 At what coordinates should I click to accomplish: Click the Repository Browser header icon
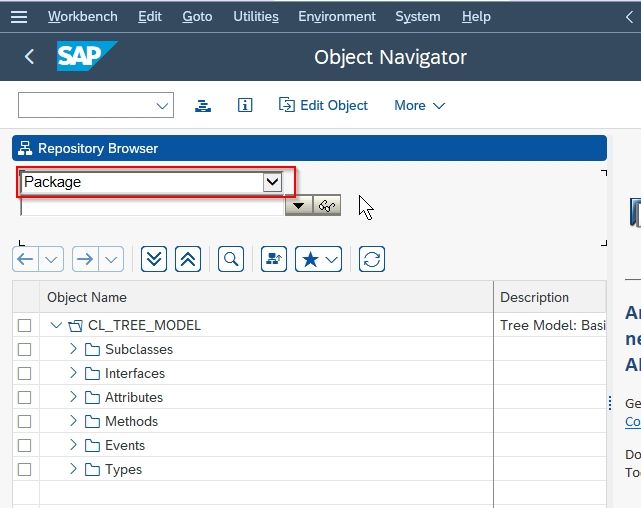(25, 148)
